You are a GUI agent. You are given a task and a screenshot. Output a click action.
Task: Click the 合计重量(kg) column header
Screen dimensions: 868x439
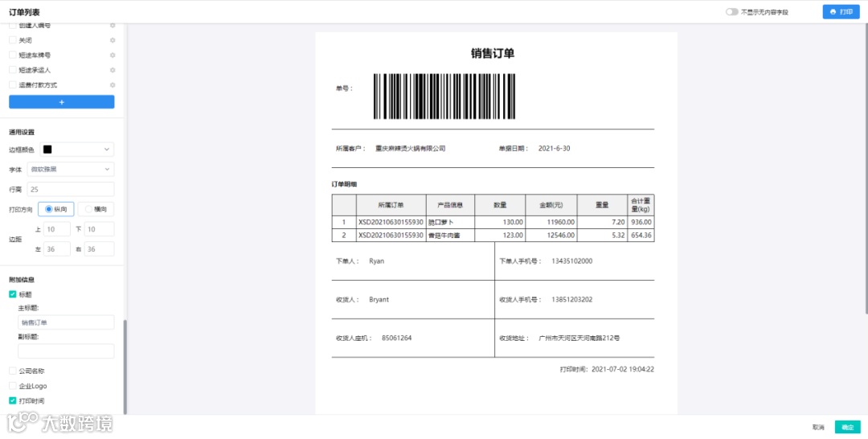coord(641,205)
